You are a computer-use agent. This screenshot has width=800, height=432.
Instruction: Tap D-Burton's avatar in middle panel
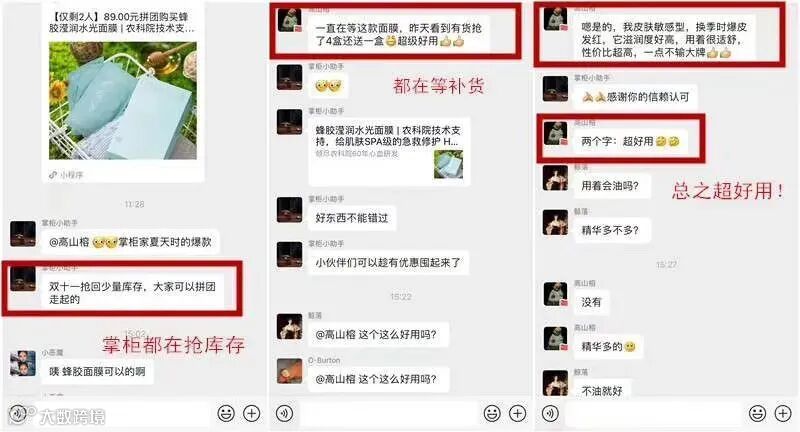[289, 371]
